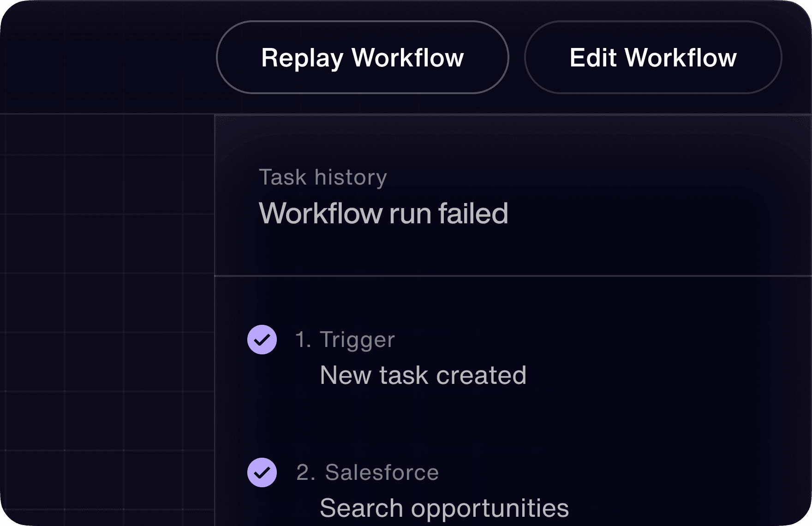The height and width of the screenshot is (526, 812).
Task: Click the "Workflow run failed" status heading
Action: point(383,214)
